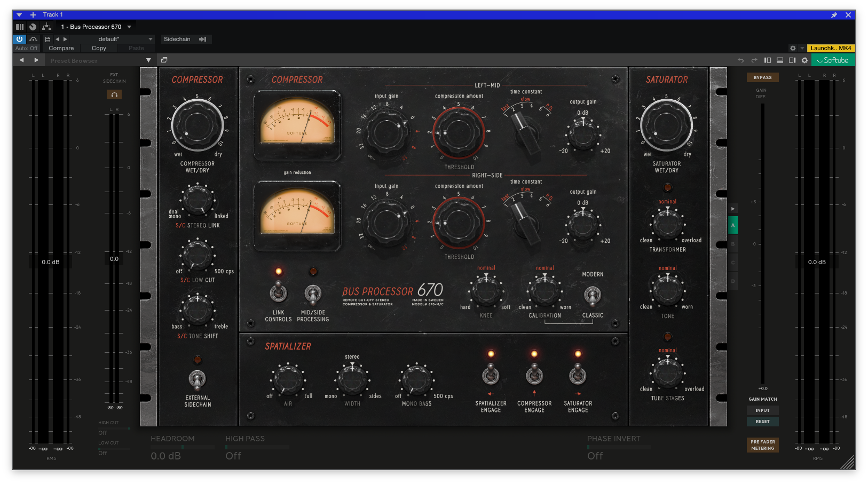Viewport: 868px width, 484px height.
Task: Click the green Softube logo button
Action: 833,60
